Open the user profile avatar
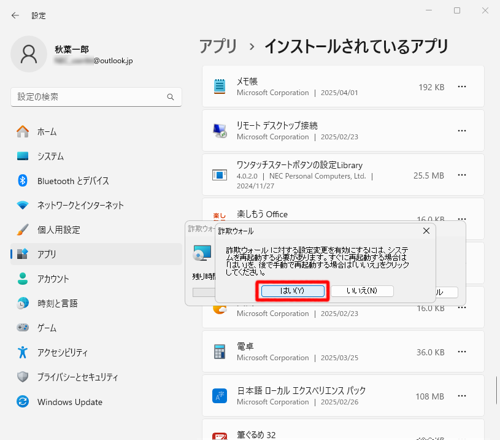Image resolution: width=500 pixels, height=440 pixels. tap(29, 54)
